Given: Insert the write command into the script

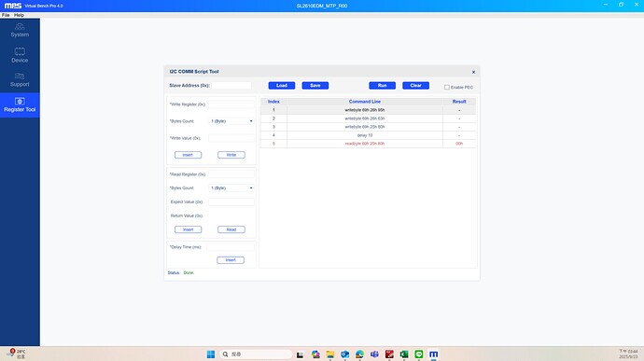Looking at the screenshot, I should 189,155.
